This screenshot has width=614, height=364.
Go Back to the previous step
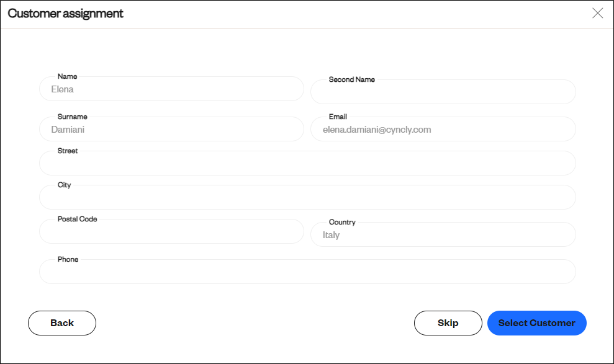[x=62, y=323]
